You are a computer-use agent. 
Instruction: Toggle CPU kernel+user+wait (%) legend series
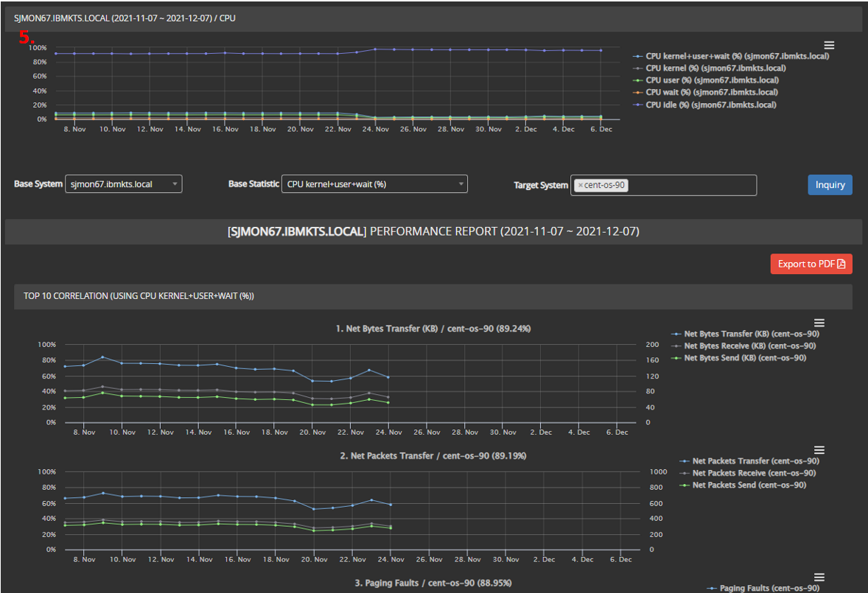pos(737,56)
